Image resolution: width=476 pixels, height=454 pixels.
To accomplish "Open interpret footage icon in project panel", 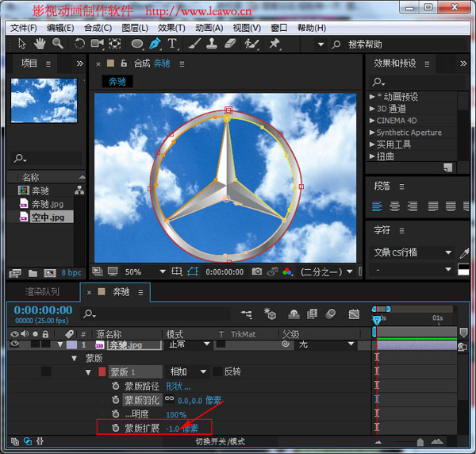I will tap(15, 273).
